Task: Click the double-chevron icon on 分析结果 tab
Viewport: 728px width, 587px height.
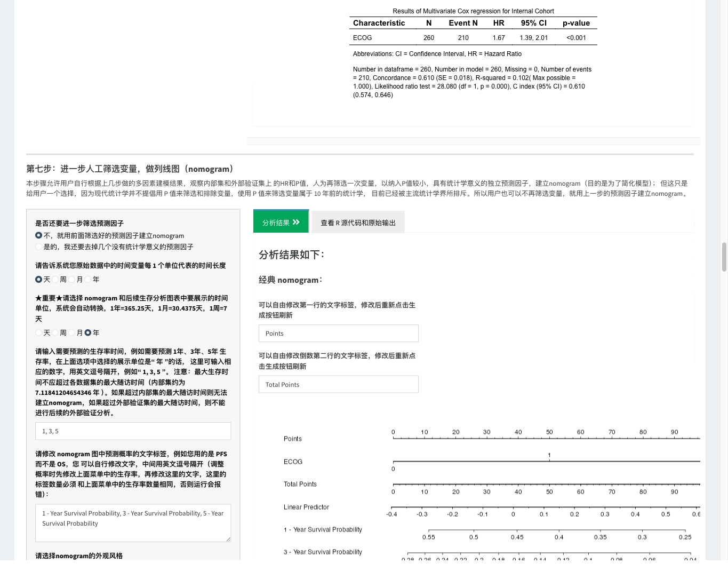Action: coord(296,223)
